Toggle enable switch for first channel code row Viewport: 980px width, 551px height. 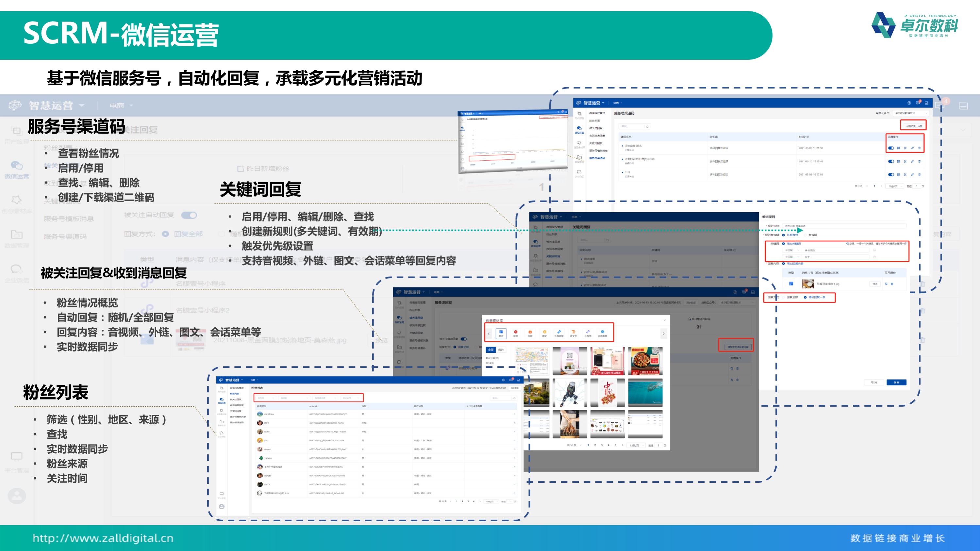[x=891, y=148]
